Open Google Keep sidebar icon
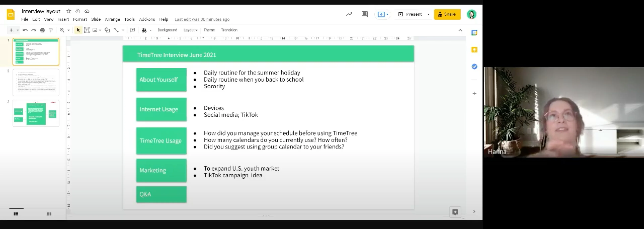This screenshot has width=644, height=229. pyautogui.click(x=474, y=50)
